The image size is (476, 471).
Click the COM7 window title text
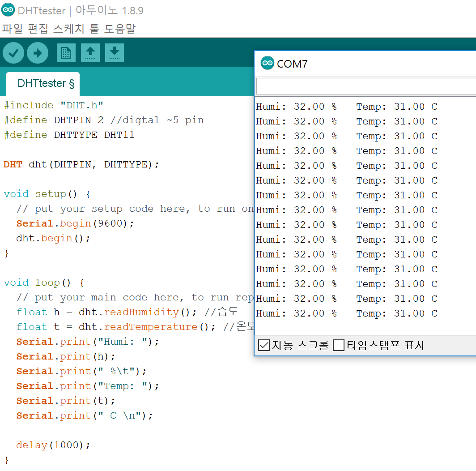(x=292, y=64)
